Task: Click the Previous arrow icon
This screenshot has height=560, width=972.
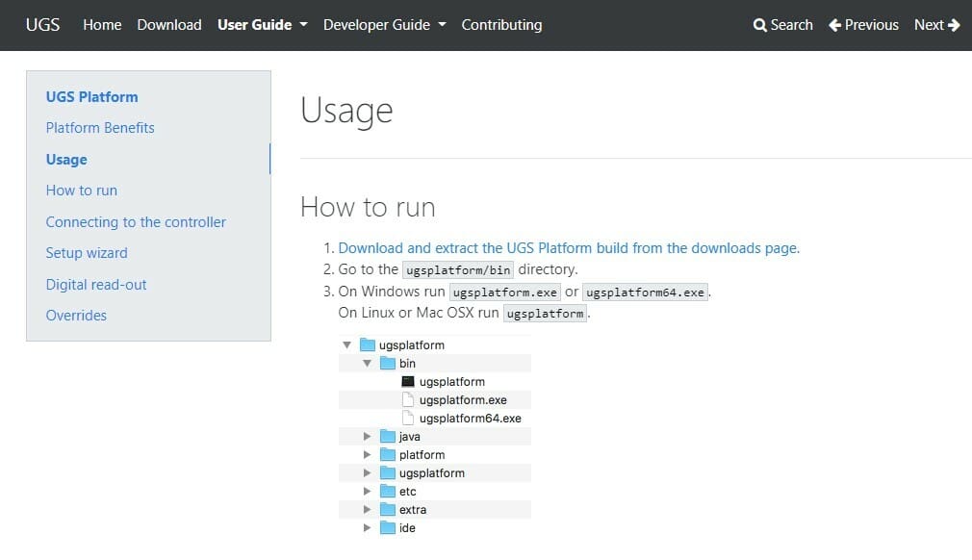Action: [835, 25]
